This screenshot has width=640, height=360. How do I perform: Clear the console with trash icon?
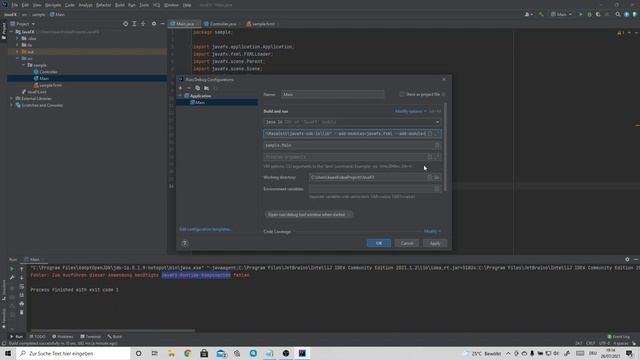click(22, 312)
